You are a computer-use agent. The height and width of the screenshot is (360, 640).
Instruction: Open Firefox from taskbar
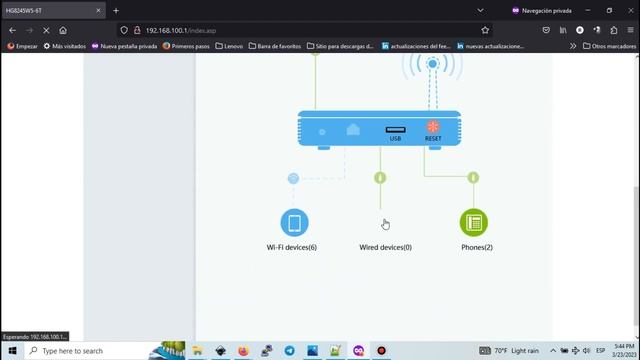click(243, 351)
